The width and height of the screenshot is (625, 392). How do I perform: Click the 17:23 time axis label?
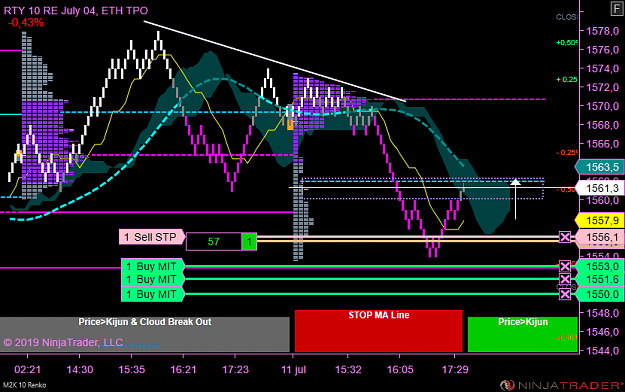tap(235, 369)
